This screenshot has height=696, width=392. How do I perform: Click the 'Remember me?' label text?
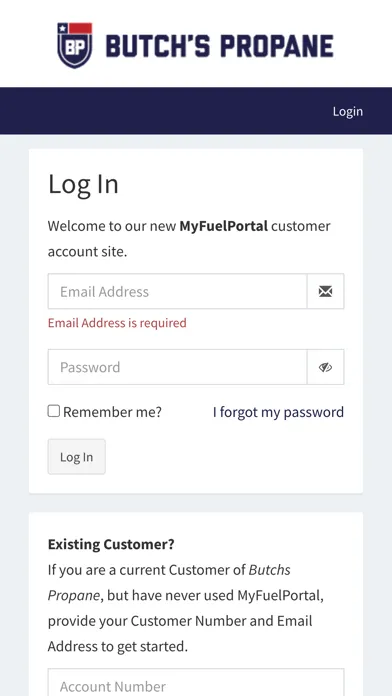(x=112, y=412)
